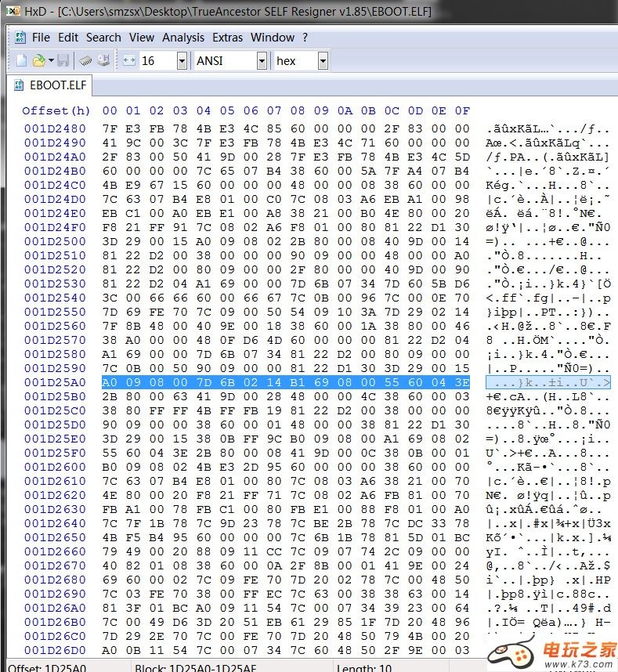This screenshot has height=672, width=618.
Task: Click the Offset(h) column header
Action: tap(56, 110)
